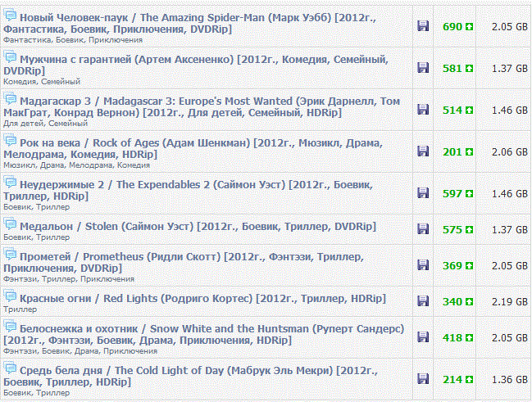
Task: Click genre tags 'Комедия, Семейный'
Action: [42, 82]
